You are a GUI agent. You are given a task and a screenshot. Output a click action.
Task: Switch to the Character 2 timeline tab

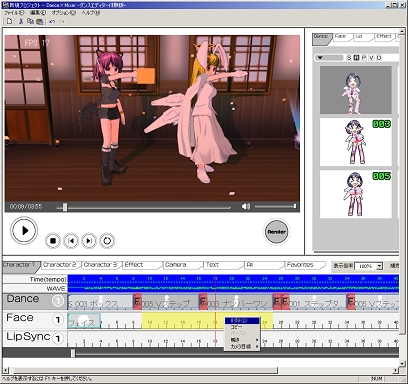(60, 265)
